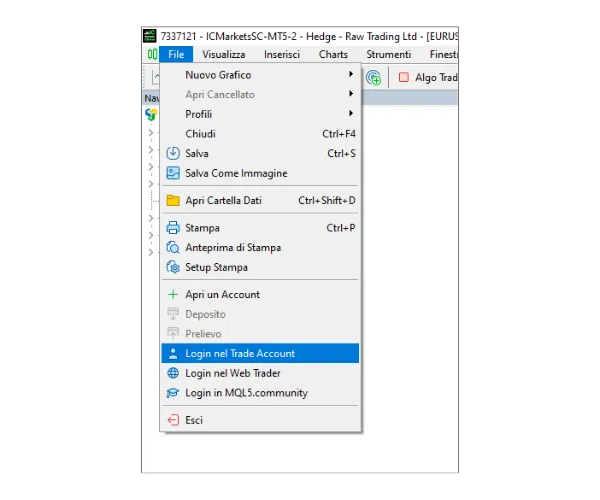
Task: Click the green signal icon in toolbar
Action: coord(373,78)
